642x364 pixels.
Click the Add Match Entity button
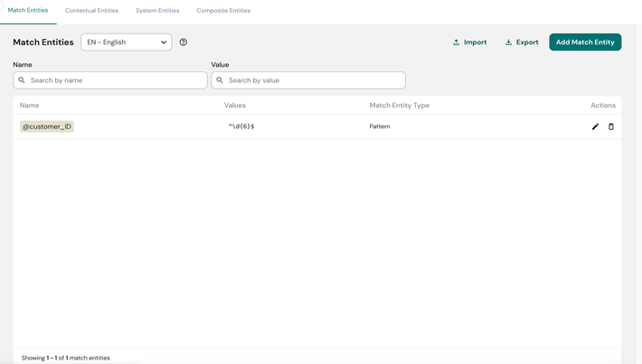[x=585, y=42]
